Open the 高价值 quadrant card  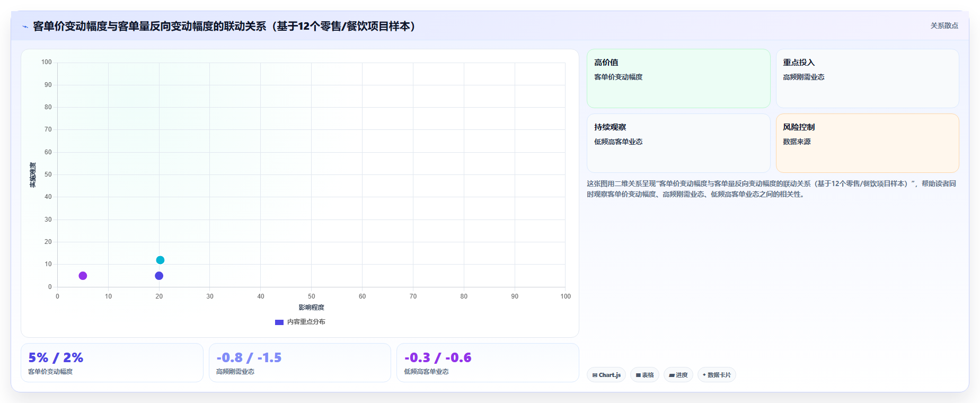click(678, 78)
